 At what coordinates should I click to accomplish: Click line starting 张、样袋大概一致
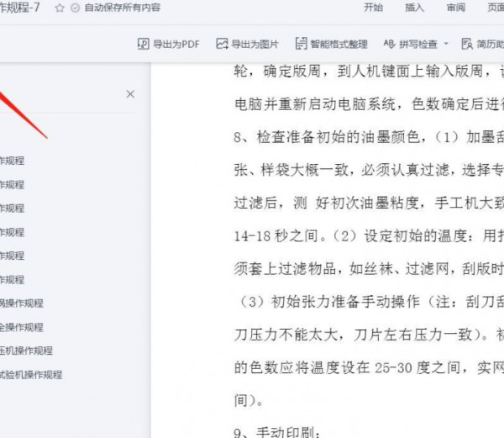tap(369, 170)
